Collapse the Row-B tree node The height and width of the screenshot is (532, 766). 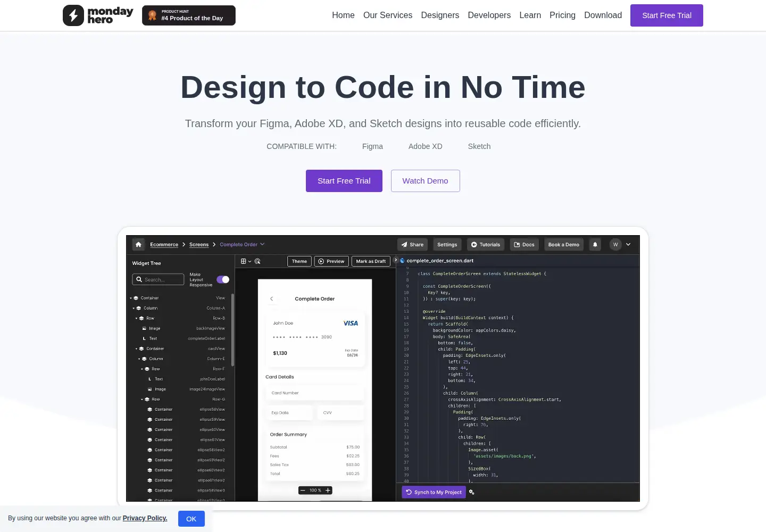pyautogui.click(x=136, y=319)
